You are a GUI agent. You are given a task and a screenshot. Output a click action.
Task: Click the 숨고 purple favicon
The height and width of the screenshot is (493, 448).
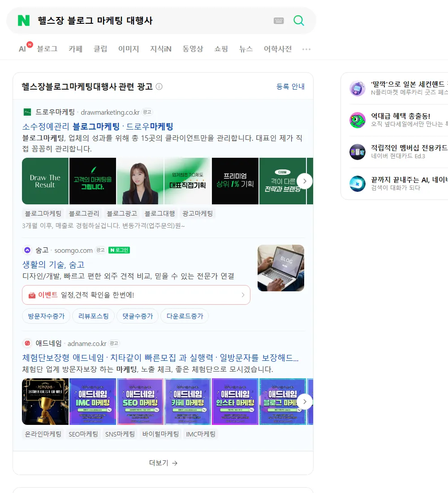[x=27, y=250]
